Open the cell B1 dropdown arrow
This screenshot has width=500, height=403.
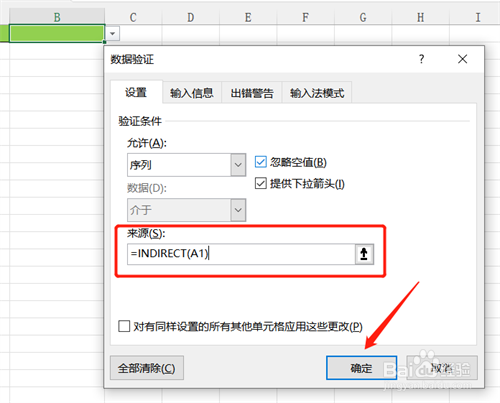113,34
